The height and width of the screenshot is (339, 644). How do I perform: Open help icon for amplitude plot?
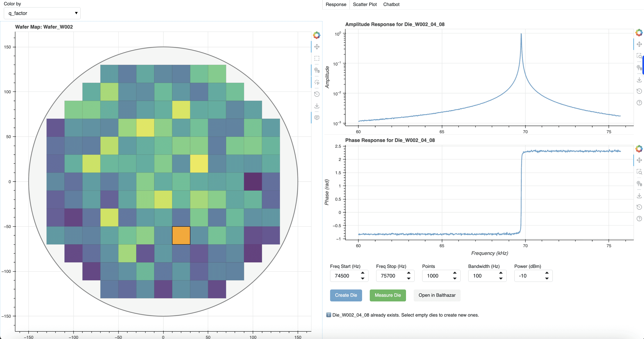[x=639, y=103]
